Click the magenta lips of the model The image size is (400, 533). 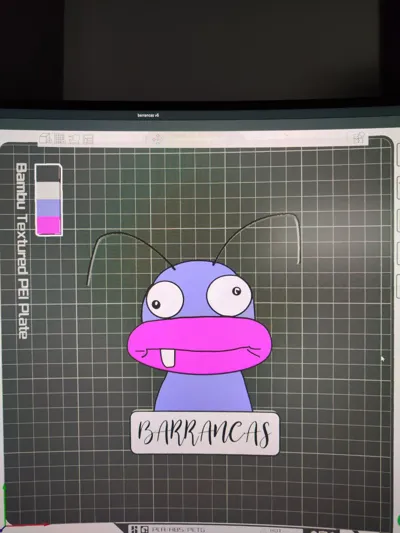click(200, 345)
